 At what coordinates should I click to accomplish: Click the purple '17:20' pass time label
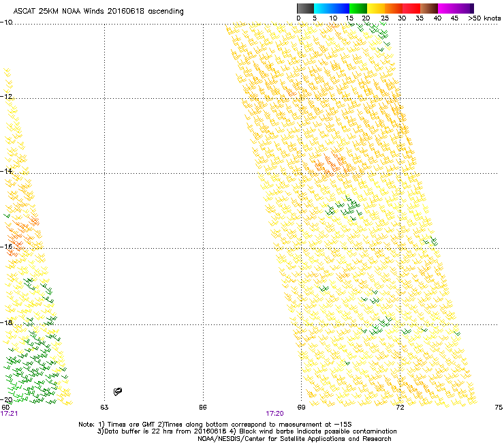tap(274, 414)
